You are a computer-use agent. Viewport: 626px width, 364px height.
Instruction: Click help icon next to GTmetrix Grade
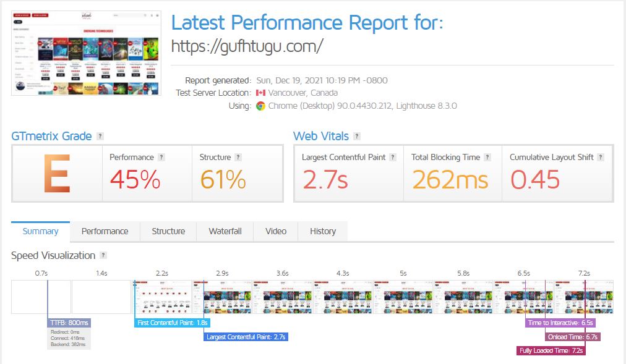click(100, 137)
